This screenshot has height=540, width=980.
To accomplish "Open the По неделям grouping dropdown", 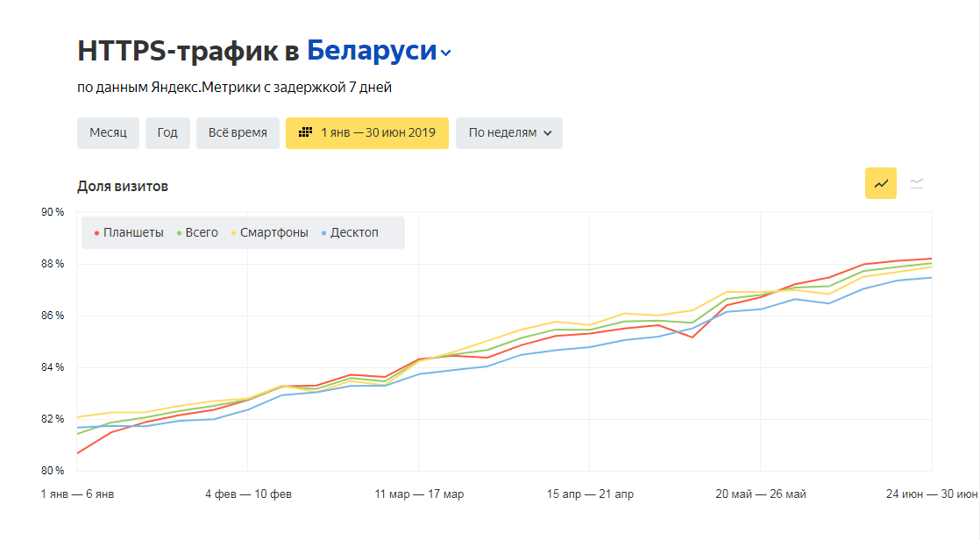I will (x=508, y=133).
